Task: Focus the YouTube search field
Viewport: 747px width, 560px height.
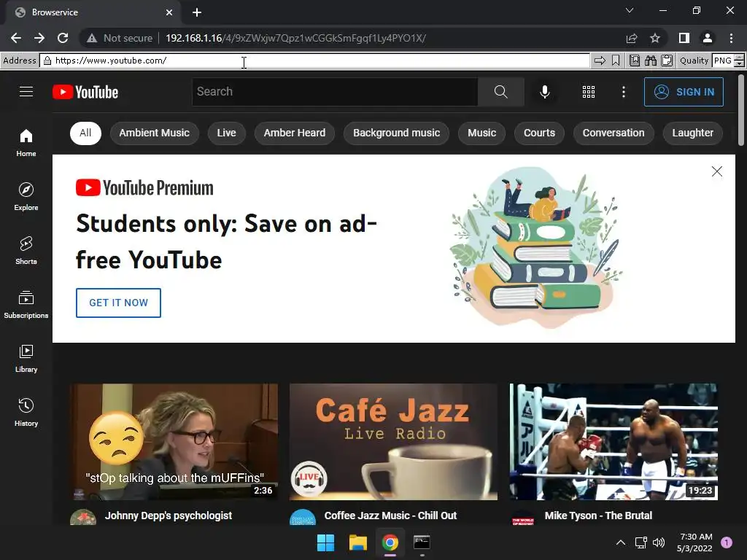Action: [x=335, y=91]
